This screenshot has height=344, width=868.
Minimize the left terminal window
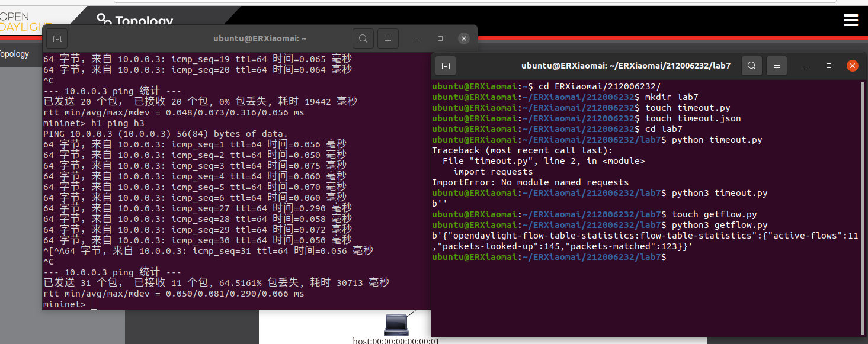point(417,38)
